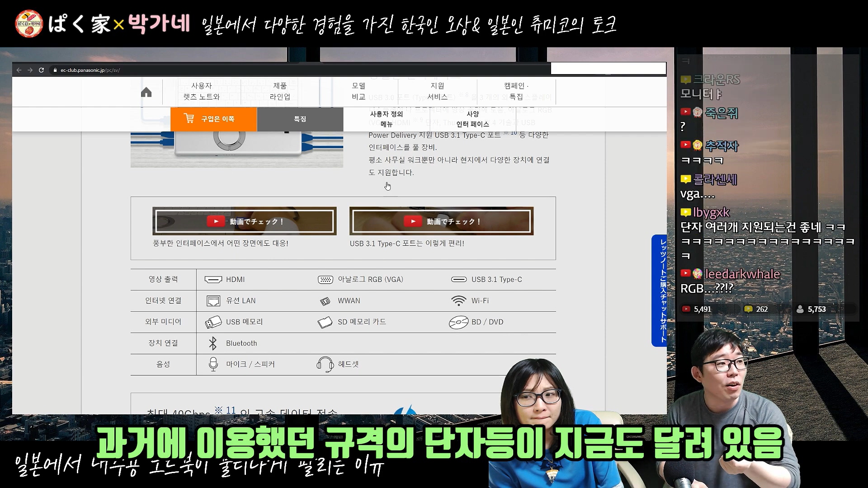The image size is (868, 488).
Task: Click the Bluetooth icon
Action: tap(213, 343)
